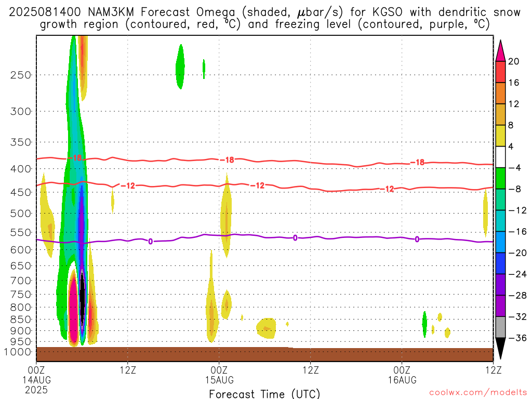Image resolution: width=532 pixels, height=399 pixels.
Task: Click the blue -20 to -24 colorbar swatch
Action: tap(500, 263)
